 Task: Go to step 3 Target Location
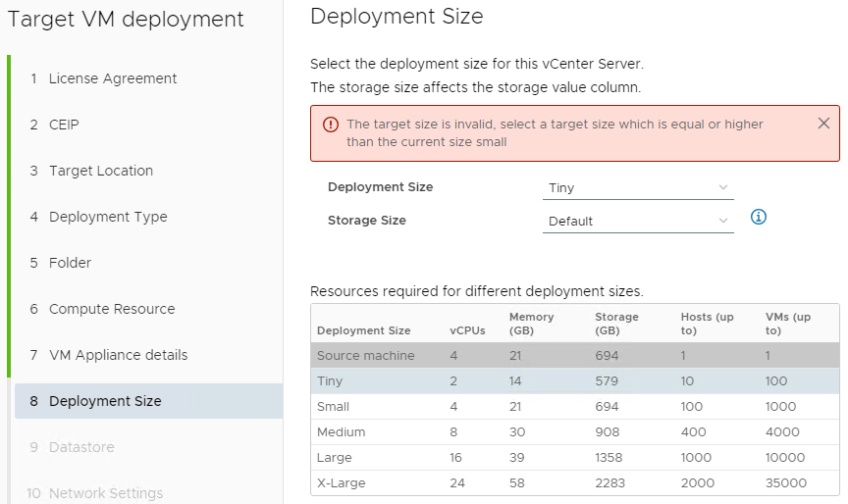91,171
